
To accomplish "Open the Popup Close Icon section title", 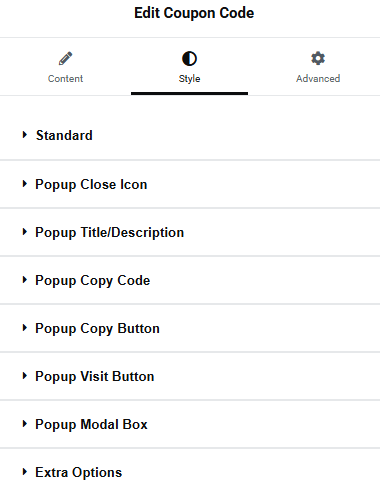I will tap(91, 185).
